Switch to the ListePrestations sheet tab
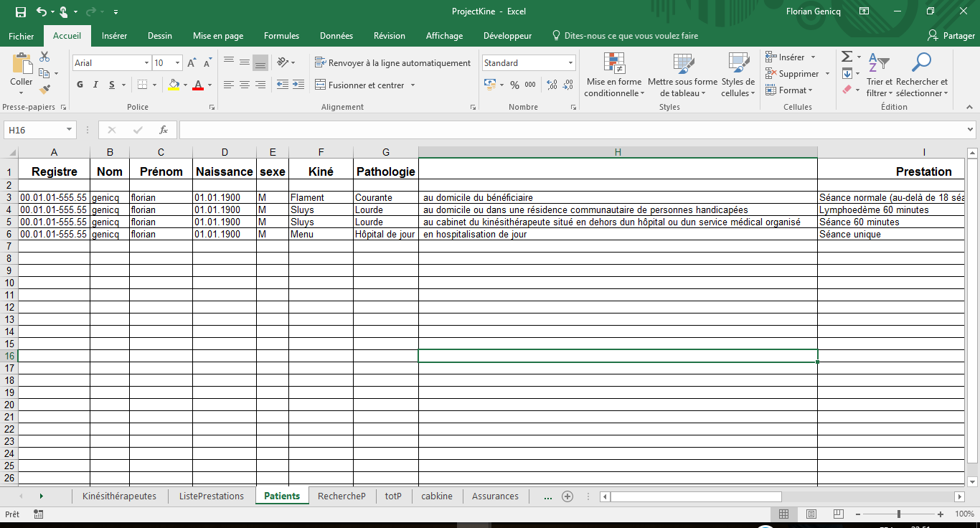 (212, 496)
